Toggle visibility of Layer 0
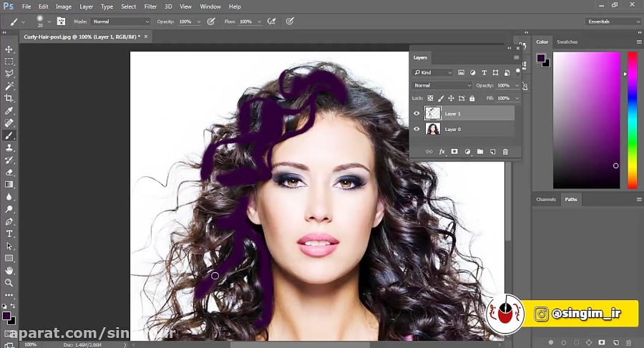 [x=416, y=129]
